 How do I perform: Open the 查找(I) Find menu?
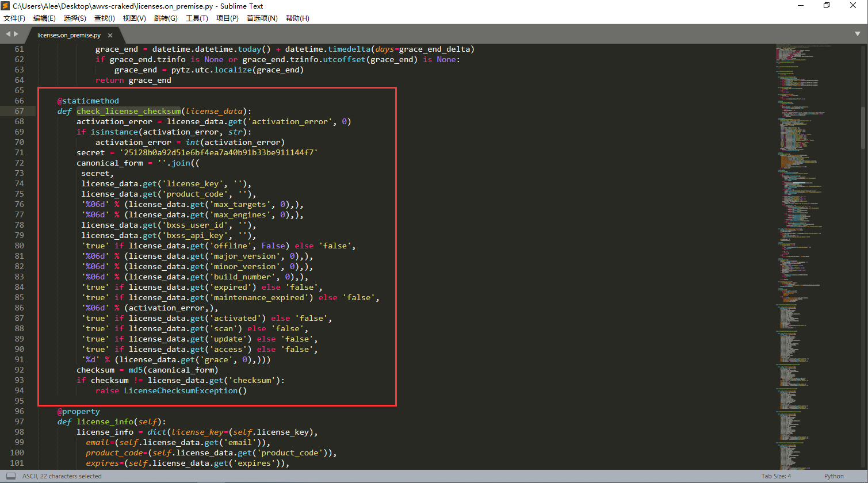[105, 18]
